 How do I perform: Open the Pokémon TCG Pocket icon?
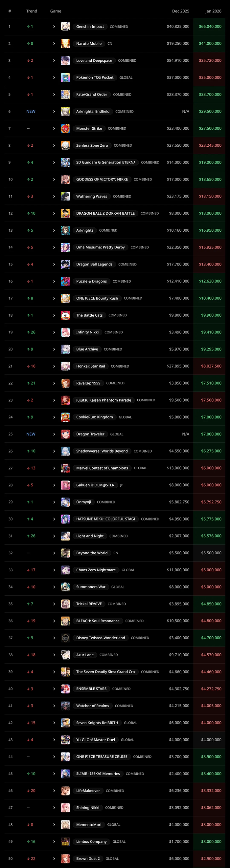point(65,77)
